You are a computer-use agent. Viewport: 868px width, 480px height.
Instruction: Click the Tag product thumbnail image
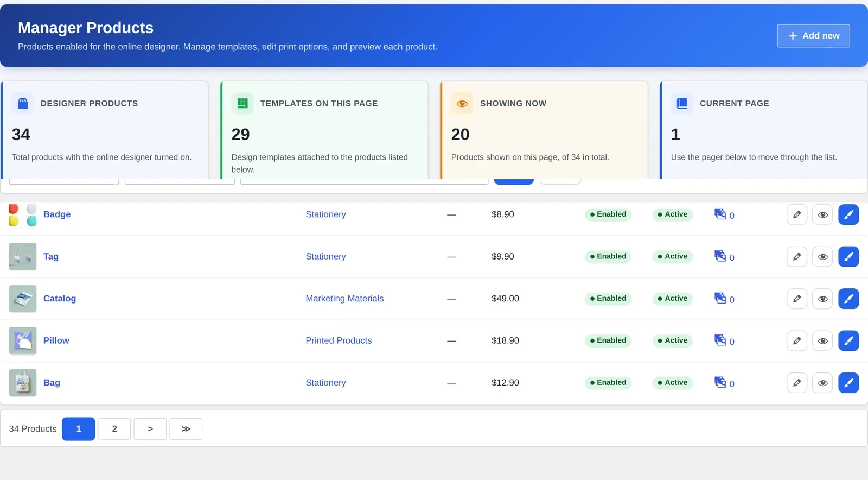click(23, 257)
